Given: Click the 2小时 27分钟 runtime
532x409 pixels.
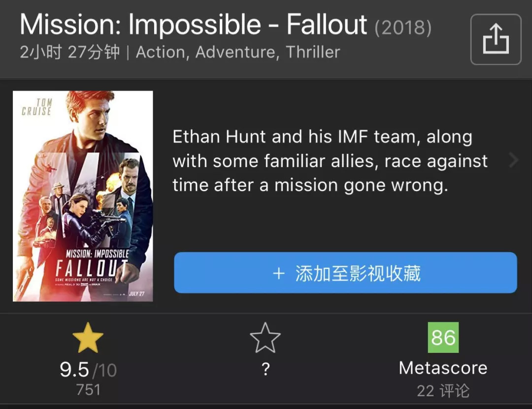Looking at the screenshot, I should 69,52.
